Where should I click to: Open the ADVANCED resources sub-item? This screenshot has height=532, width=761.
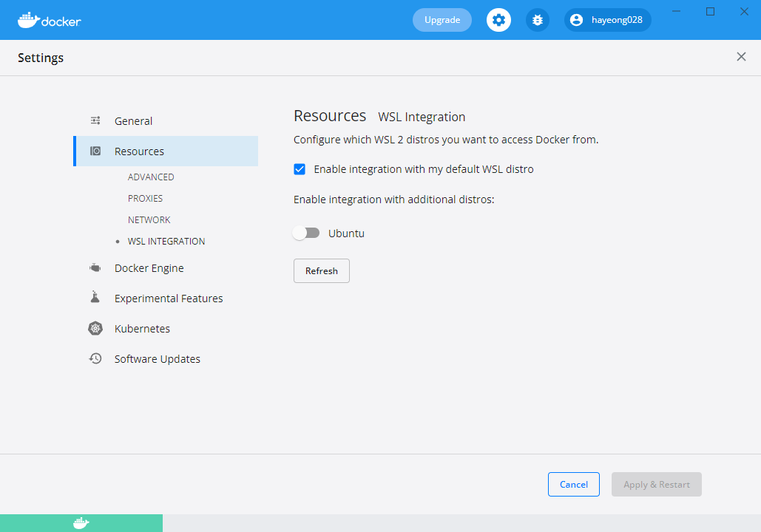[151, 177]
